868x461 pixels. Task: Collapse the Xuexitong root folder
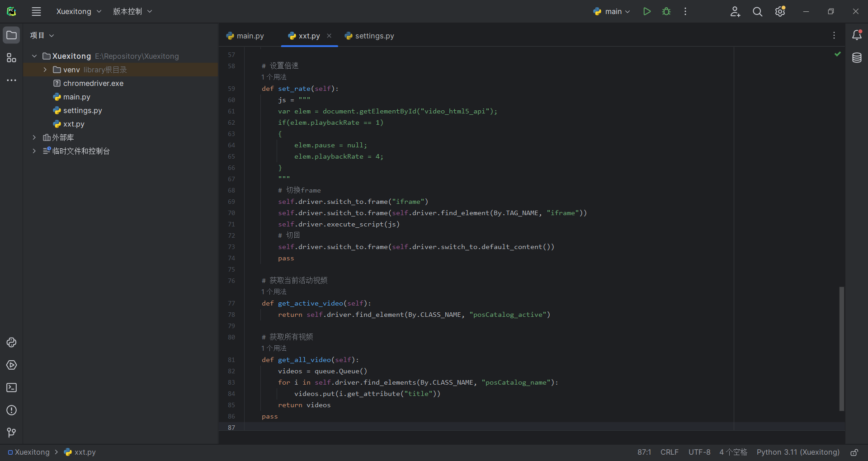point(34,56)
